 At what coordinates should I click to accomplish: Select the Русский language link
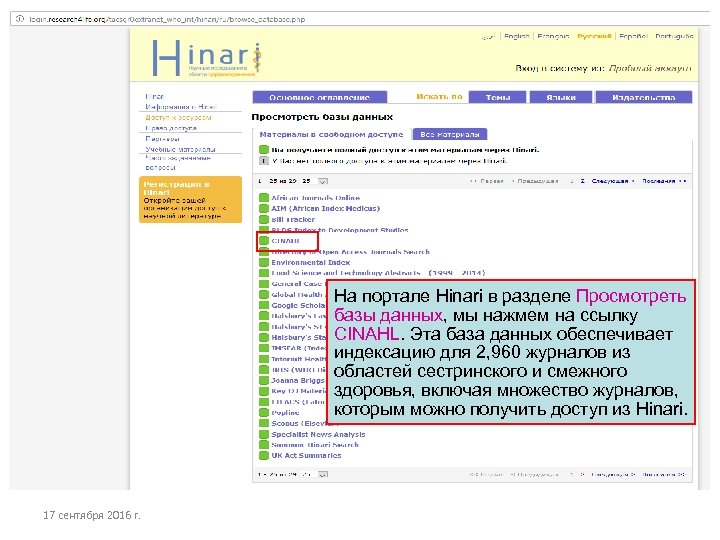(x=594, y=36)
